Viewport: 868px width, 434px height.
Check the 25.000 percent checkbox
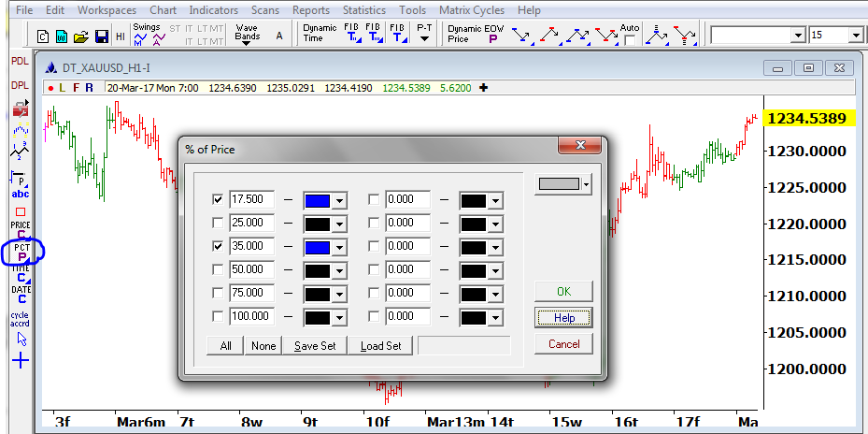(x=218, y=223)
